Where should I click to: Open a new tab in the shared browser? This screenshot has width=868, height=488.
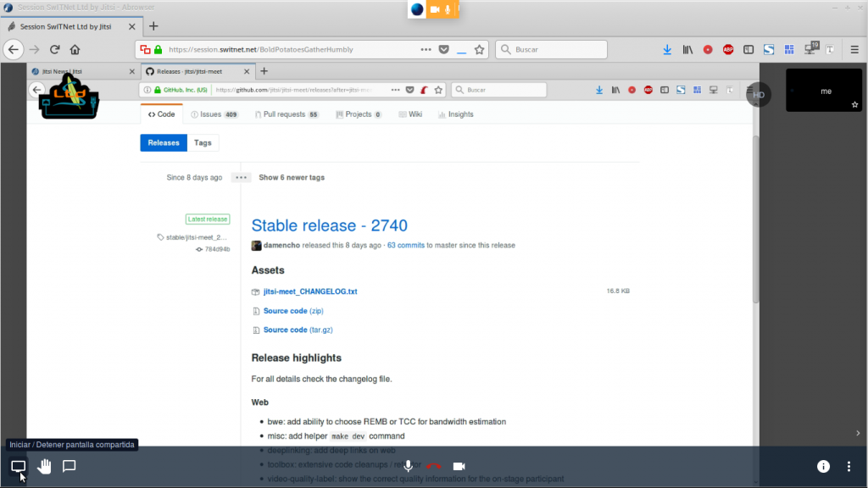[x=264, y=71]
